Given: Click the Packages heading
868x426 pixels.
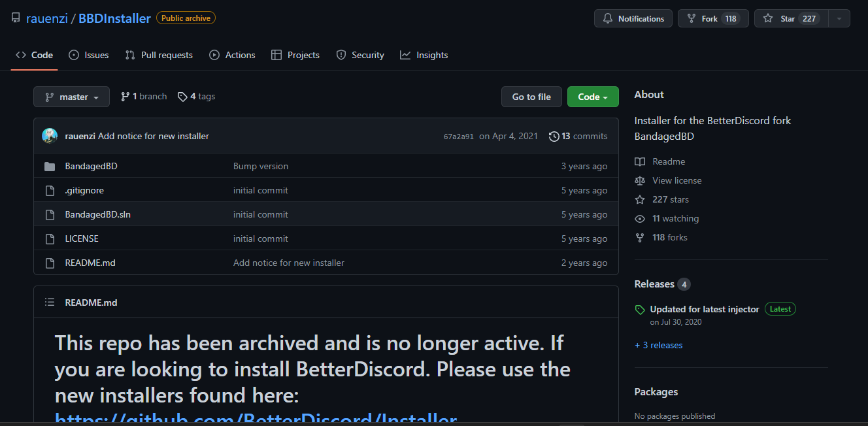Looking at the screenshot, I should click(x=656, y=392).
